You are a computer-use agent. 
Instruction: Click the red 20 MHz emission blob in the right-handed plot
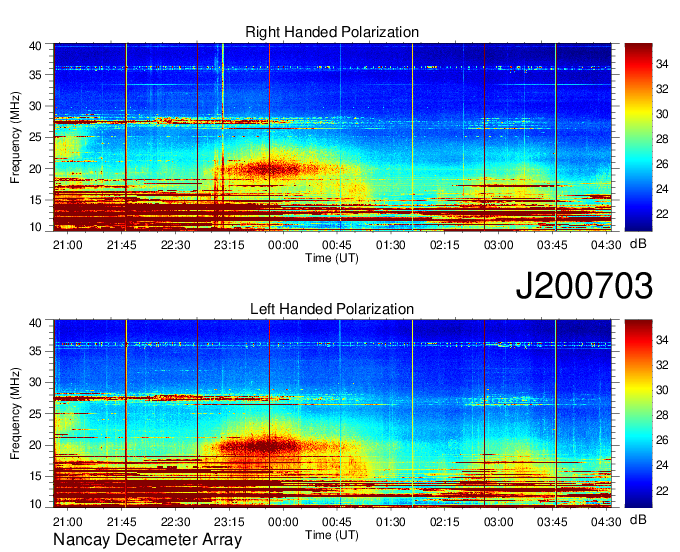pyautogui.click(x=272, y=168)
